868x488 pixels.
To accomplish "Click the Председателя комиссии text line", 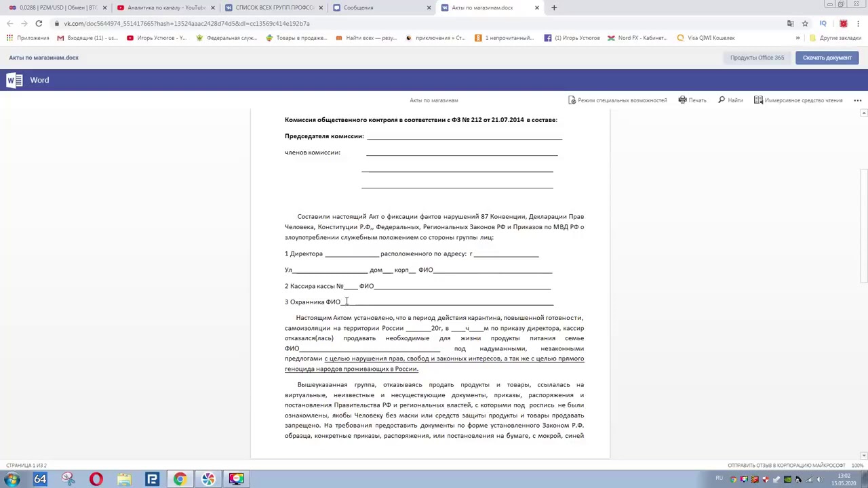I will (423, 136).
